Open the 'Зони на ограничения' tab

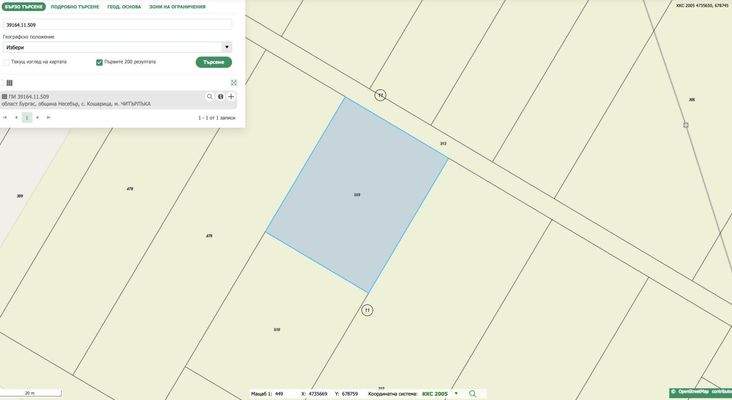pyautogui.click(x=177, y=7)
